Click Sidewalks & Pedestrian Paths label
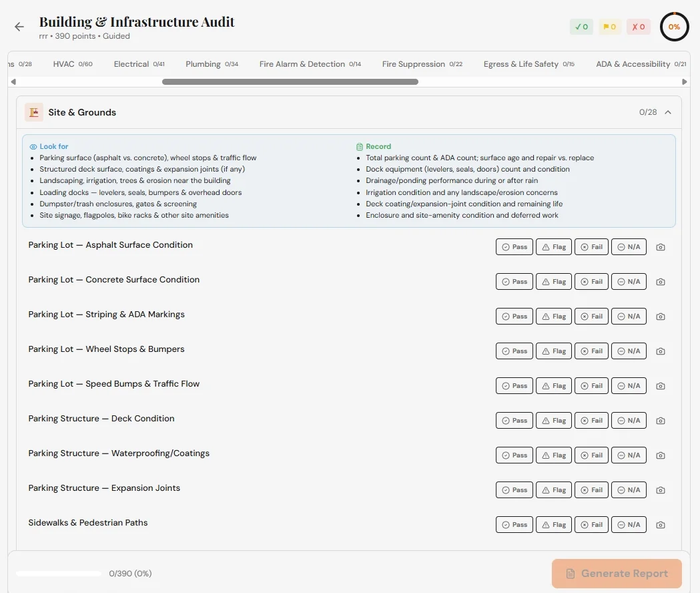Image resolution: width=700 pixels, height=593 pixels. pos(88,523)
